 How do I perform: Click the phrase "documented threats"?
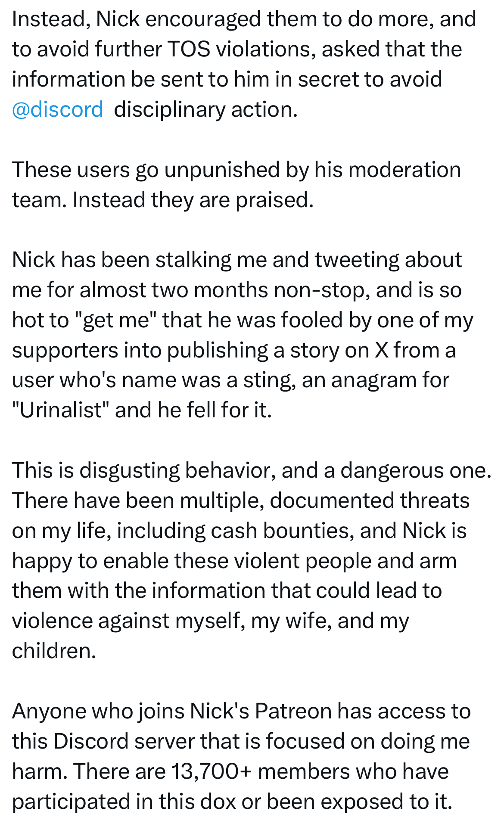pyautogui.click(x=370, y=500)
